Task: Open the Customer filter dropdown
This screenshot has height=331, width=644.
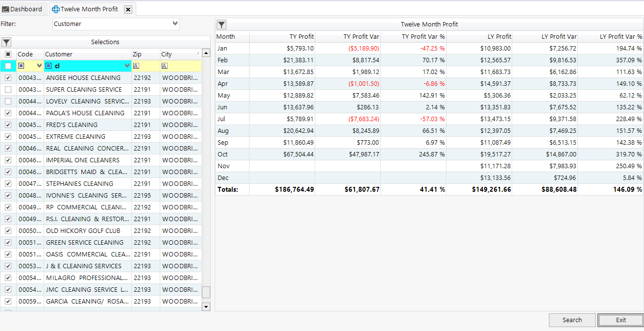Action: click(x=175, y=24)
